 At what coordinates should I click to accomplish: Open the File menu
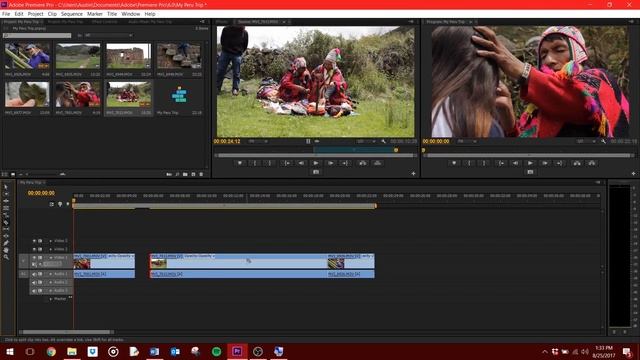click(6, 14)
